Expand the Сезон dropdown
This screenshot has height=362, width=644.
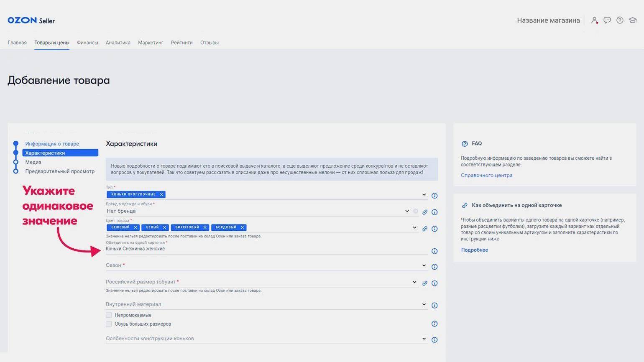point(424,265)
